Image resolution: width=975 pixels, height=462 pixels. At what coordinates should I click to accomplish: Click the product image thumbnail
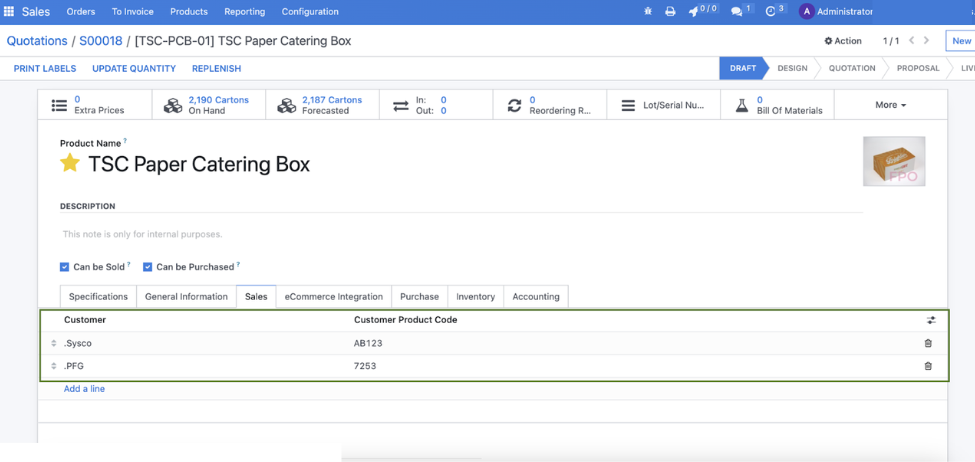[894, 161]
